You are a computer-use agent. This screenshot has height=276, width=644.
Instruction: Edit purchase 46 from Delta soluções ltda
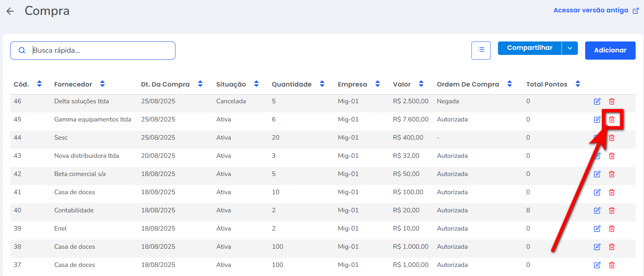coord(597,101)
